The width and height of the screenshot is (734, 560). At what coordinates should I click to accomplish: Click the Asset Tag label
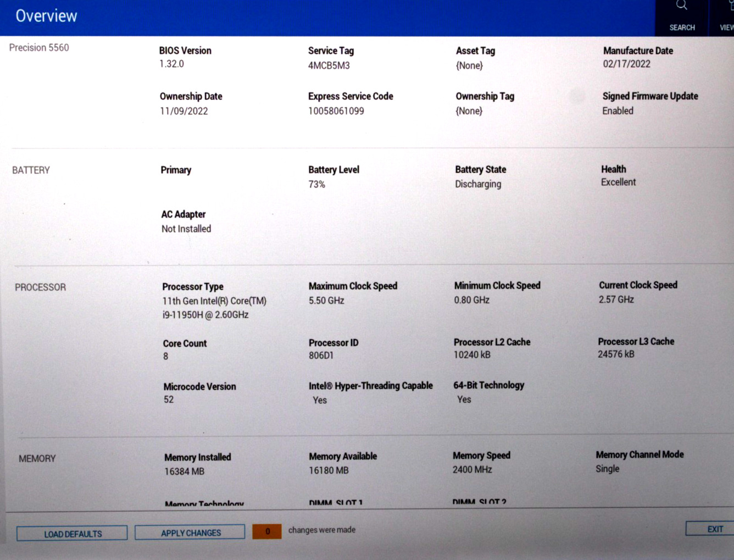[x=475, y=51]
